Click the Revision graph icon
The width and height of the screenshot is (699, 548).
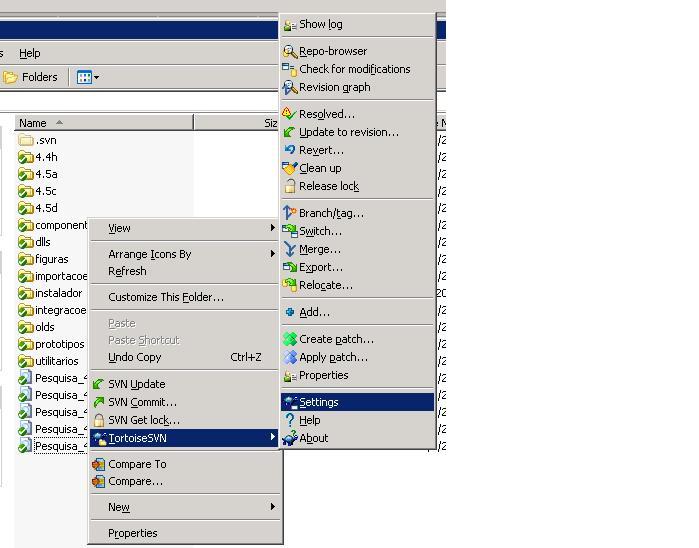click(290, 87)
